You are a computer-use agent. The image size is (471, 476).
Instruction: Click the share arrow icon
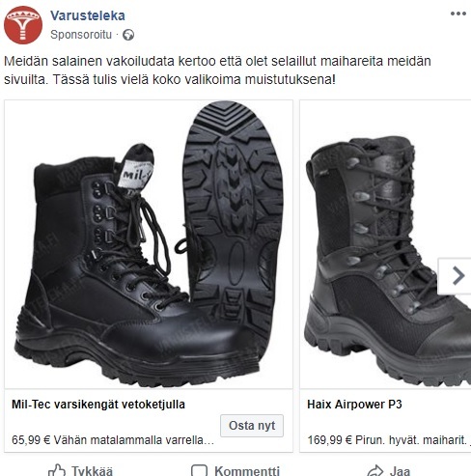point(375,470)
